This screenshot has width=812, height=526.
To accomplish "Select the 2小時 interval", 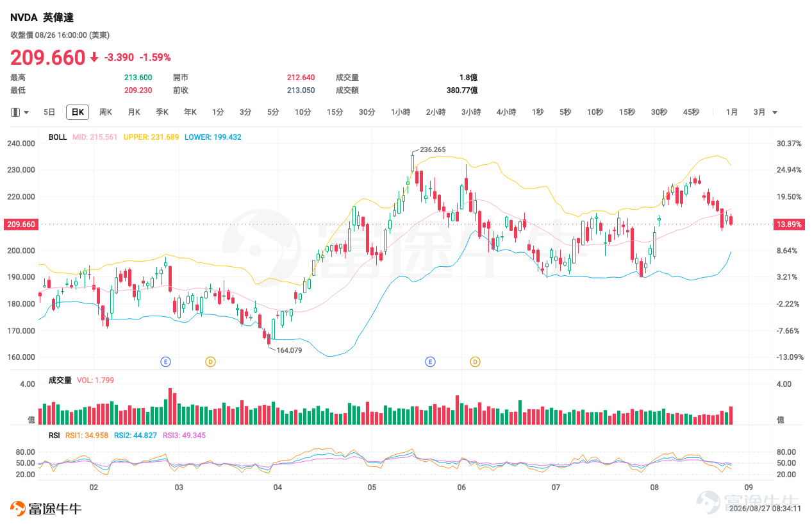I will click(436, 112).
